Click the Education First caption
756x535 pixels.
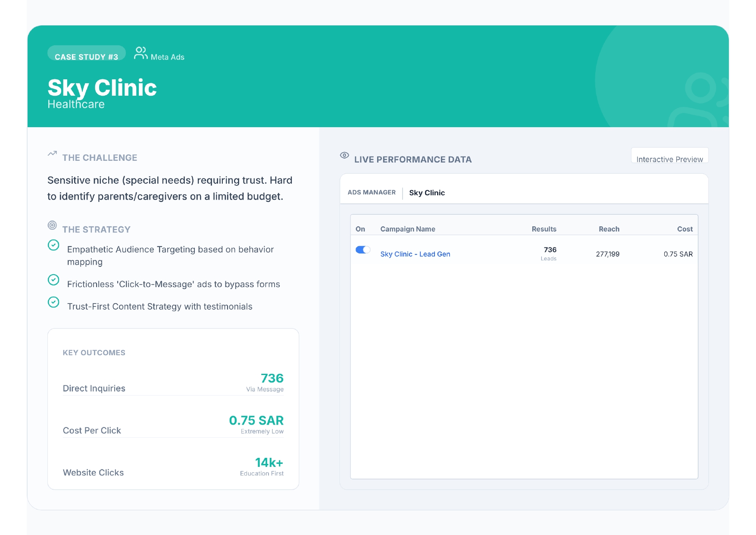(x=262, y=473)
